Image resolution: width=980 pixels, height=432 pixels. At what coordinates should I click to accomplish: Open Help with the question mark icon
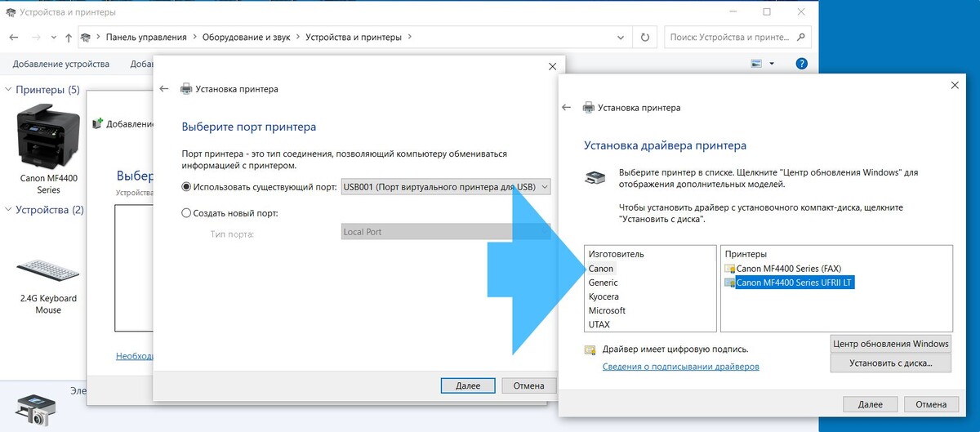[801, 64]
